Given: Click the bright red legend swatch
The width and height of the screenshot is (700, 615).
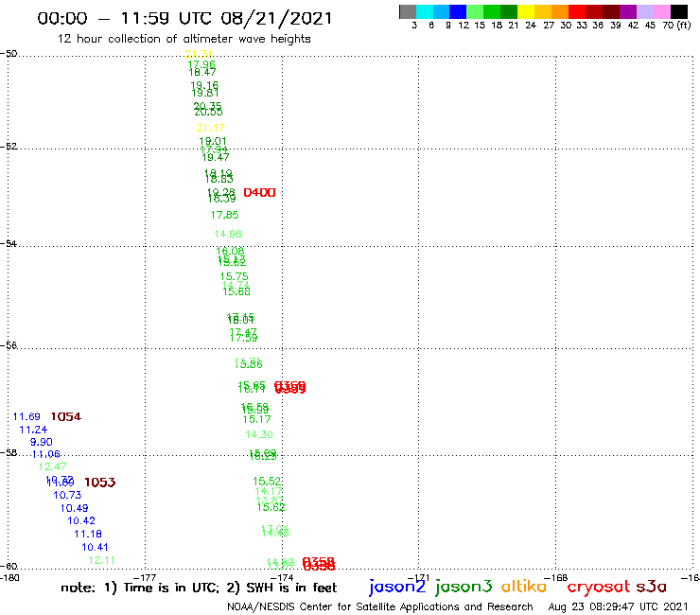Looking at the screenshot, I should (577, 11).
